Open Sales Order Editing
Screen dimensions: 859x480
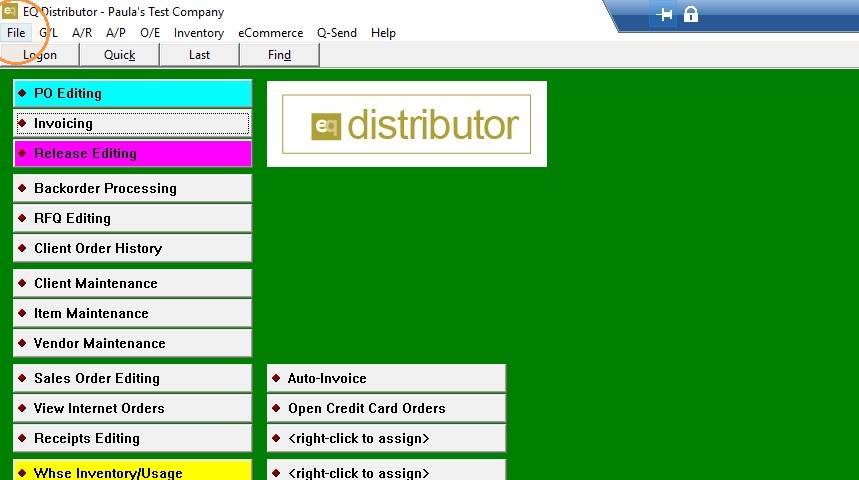pyautogui.click(x=133, y=378)
